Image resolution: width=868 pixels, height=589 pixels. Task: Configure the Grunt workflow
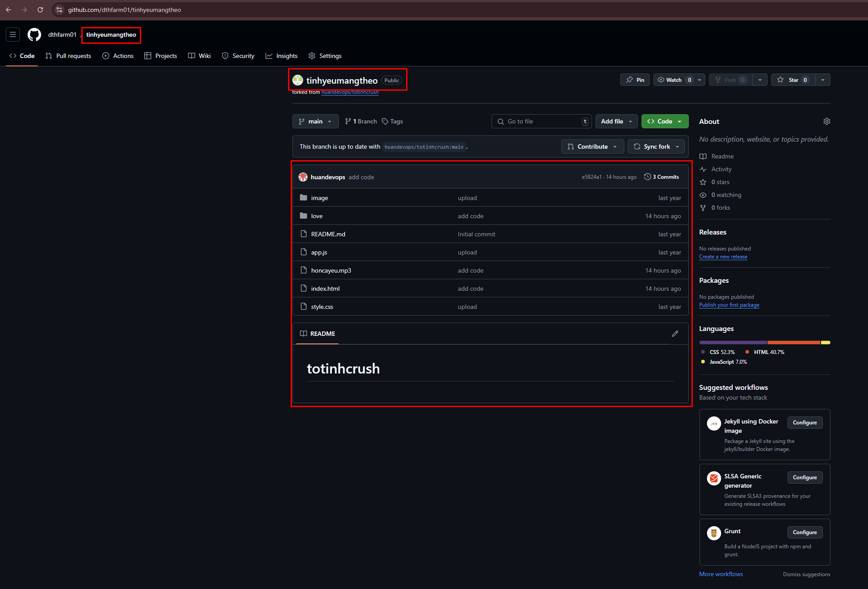[x=805, y=532]
